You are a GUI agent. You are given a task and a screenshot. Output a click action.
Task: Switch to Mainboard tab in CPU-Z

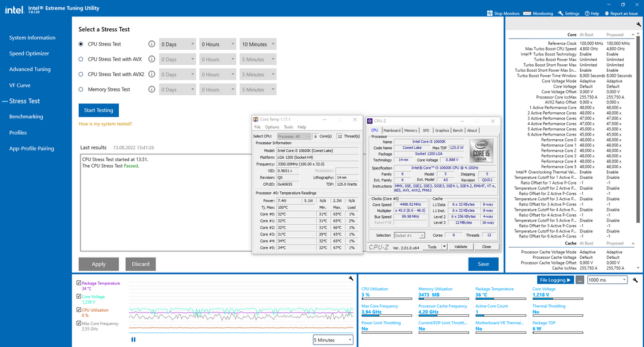(x=392, y=130)
